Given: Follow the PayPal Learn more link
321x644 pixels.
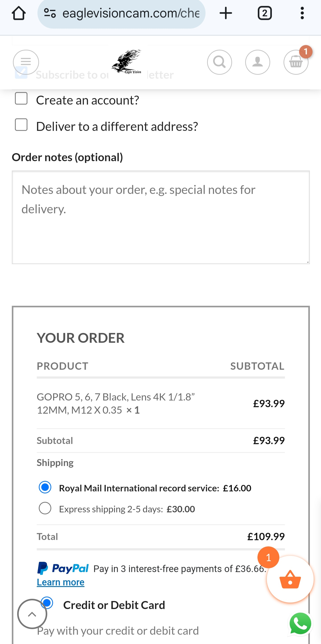Looking at the screenshot, I should point(60,582).
